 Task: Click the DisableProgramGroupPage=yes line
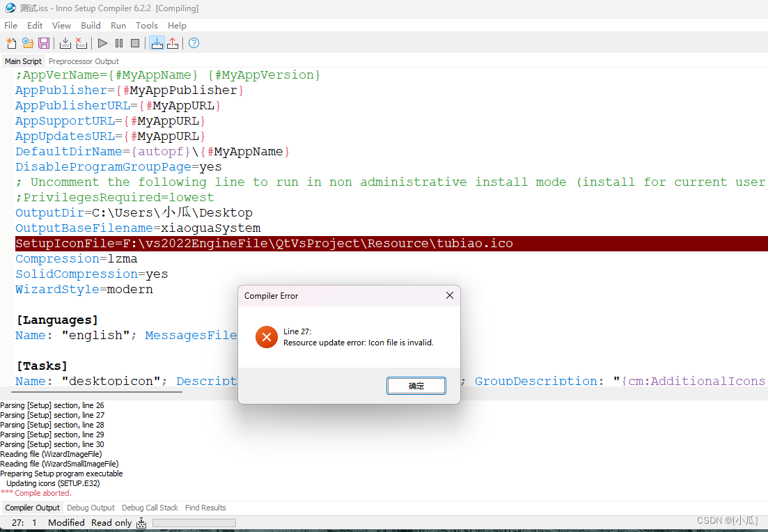click(118, 167)
